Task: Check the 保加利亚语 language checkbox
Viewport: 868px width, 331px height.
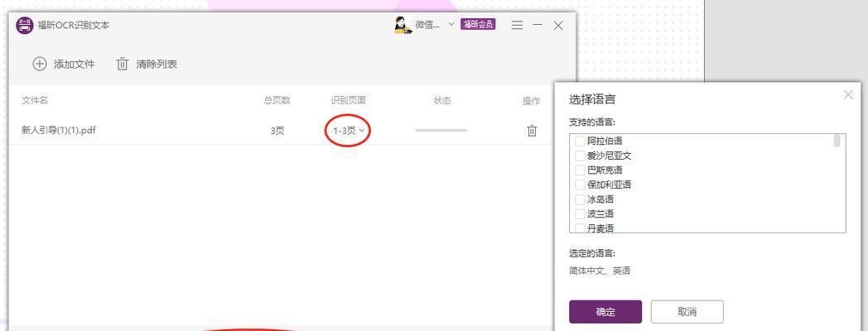Action: click(x=580, y=185)
